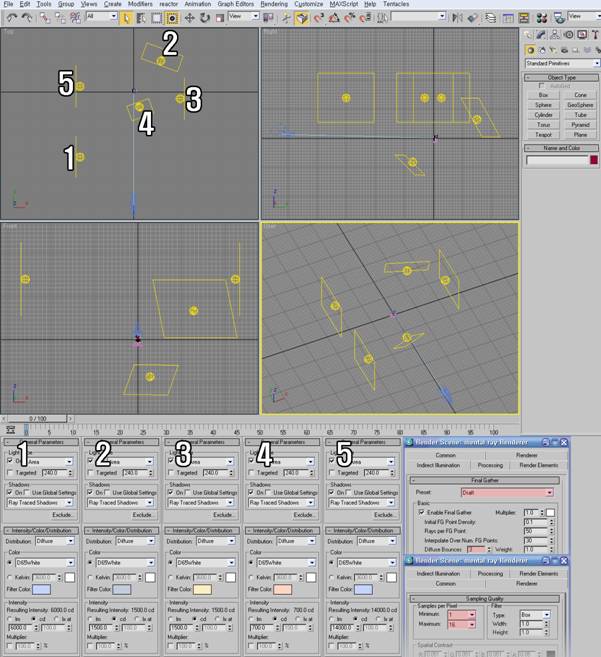Select the Select and Move tool
The height and width of the screenshot is (657, 601).
point(189,18)
